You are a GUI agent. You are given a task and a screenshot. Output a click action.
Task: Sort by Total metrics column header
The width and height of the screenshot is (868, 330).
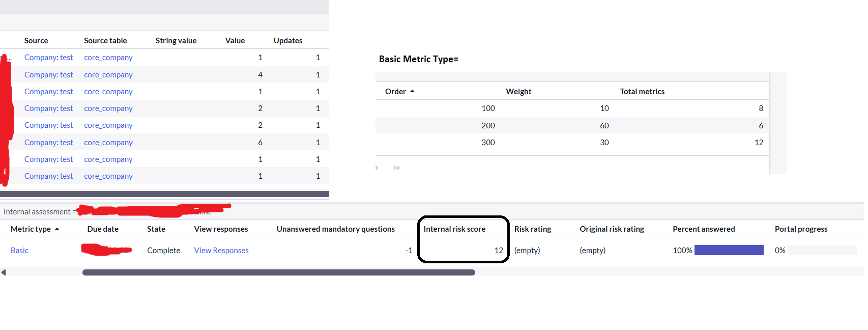(642, 91)
